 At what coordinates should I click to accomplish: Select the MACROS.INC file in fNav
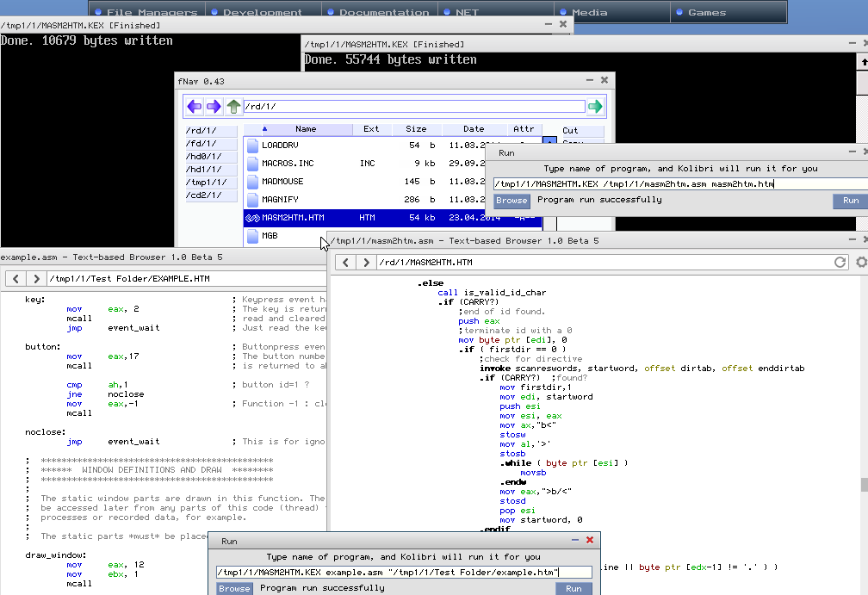click(x=288, y=164)
